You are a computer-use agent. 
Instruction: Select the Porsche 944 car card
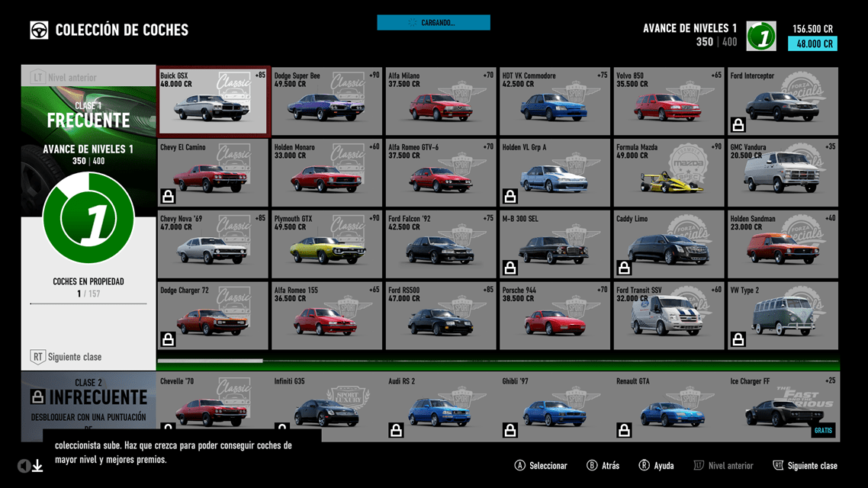(555, 316)
